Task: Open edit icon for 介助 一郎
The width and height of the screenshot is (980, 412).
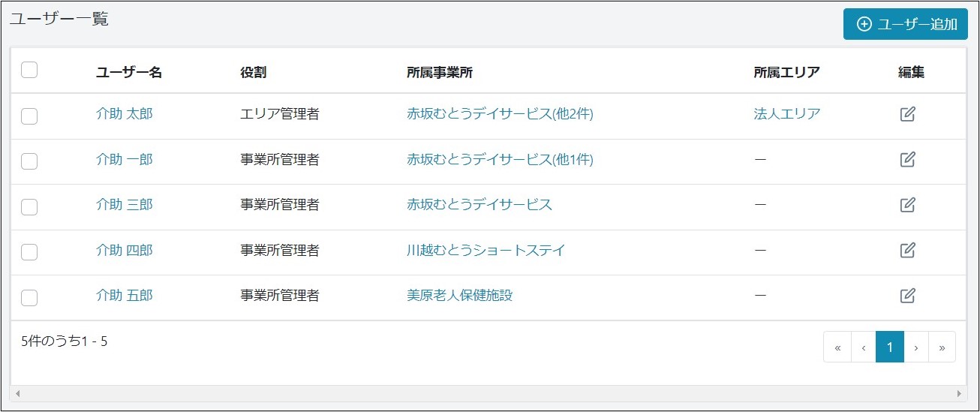Action: pos(907,159)
